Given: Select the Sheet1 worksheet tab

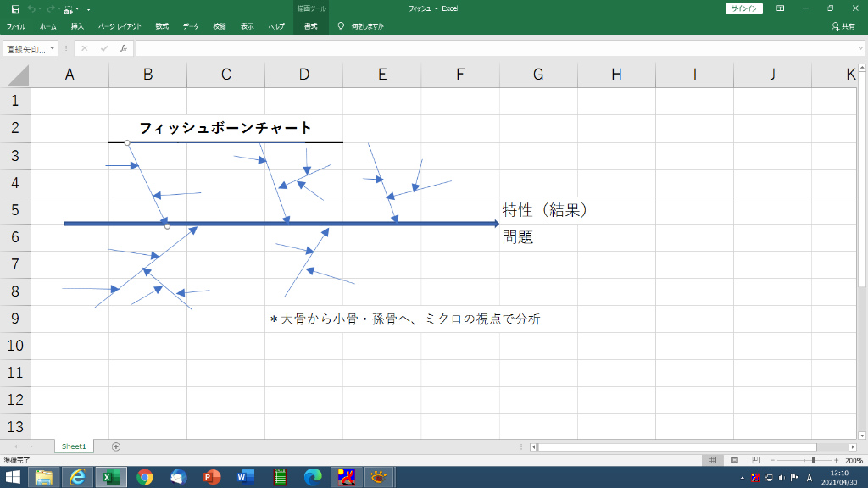Looking at the screenshot, I should point(74,446).
